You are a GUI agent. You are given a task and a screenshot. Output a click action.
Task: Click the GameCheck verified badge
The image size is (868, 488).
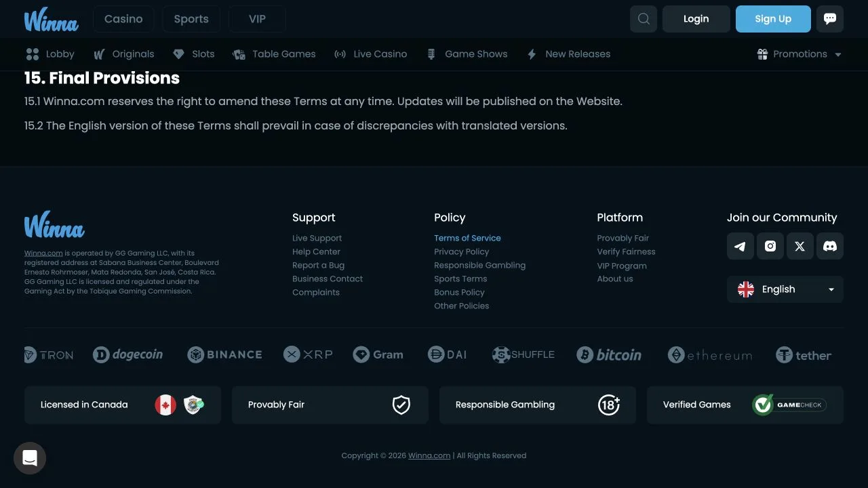click(x=789, y=405)
